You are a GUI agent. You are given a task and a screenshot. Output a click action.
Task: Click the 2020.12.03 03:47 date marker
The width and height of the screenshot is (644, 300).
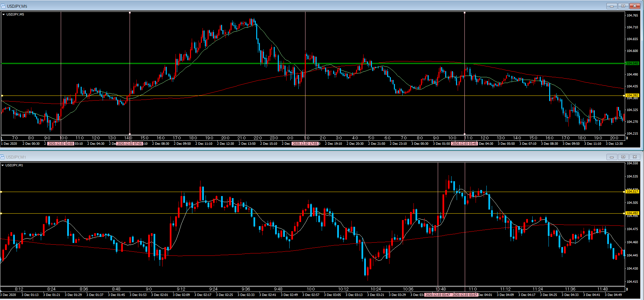point(437,295)
